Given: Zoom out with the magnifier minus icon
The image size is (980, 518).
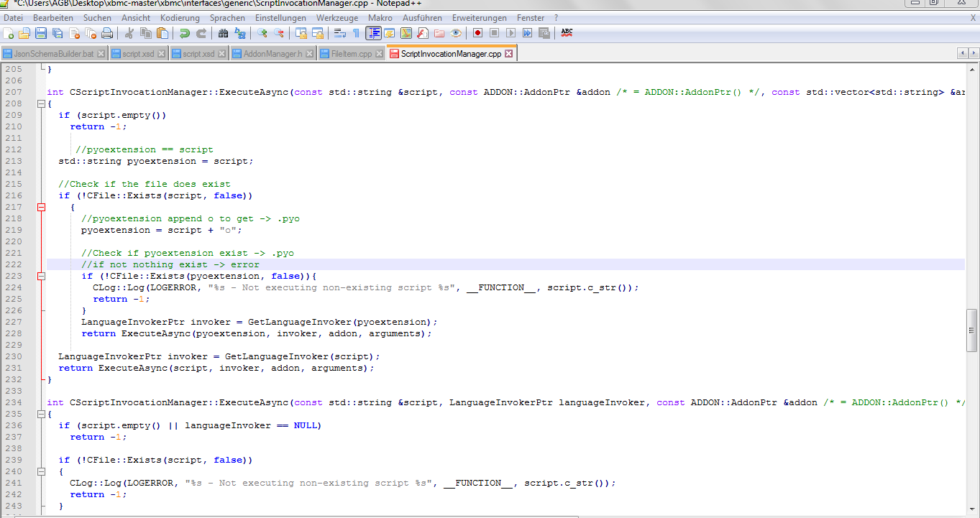Looking at the screenshot, I should (279, 33).
